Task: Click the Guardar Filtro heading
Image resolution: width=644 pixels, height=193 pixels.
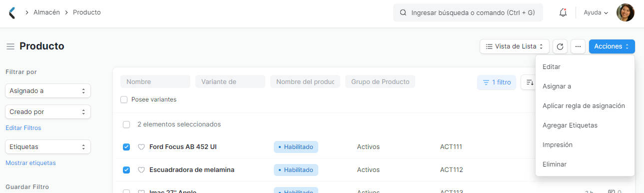Action: (27, 187)
